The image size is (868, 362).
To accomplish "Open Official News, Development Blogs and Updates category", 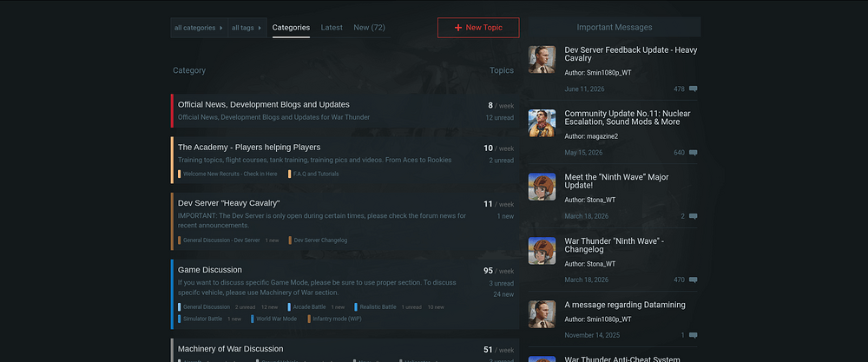I will (264, 105).
